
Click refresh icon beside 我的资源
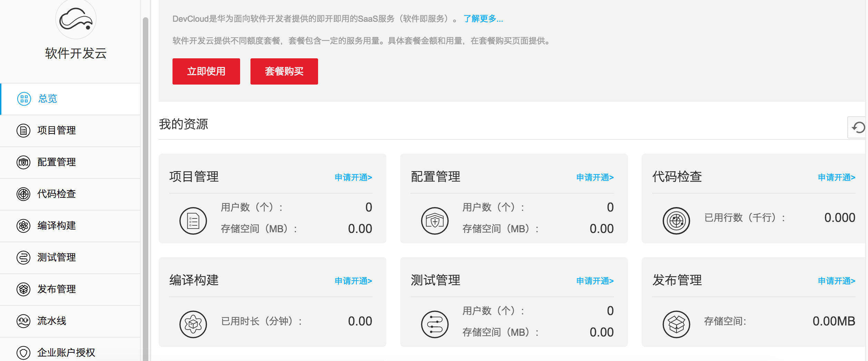(x=858, y=127)
